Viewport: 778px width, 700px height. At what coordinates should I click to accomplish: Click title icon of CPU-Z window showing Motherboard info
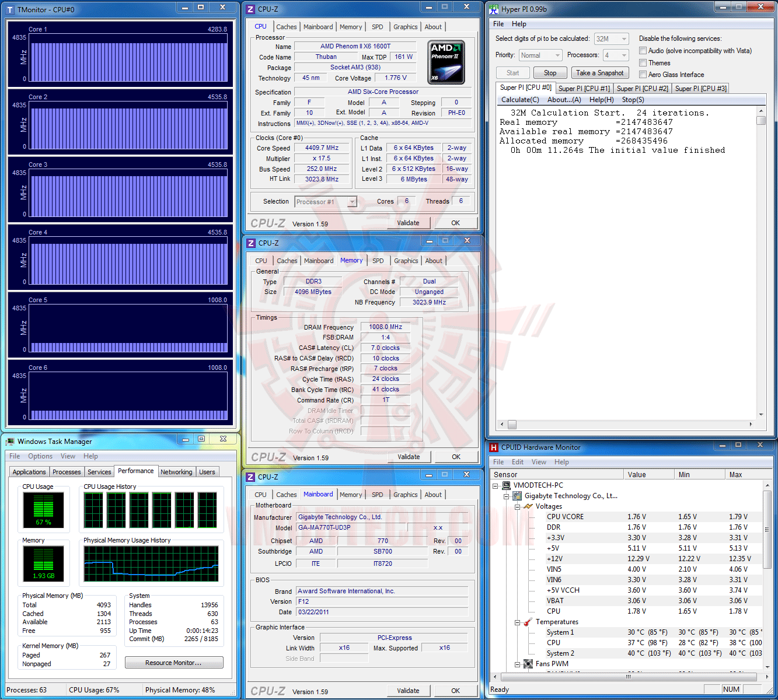250,477
